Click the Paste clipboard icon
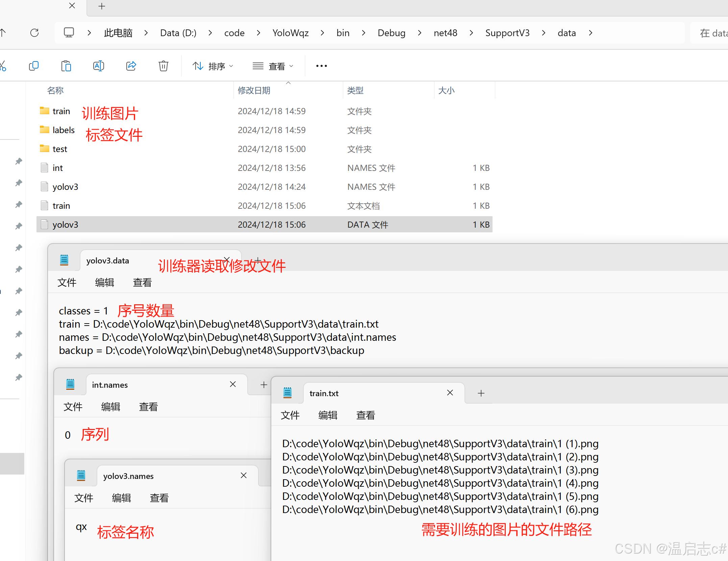This screenshot has height=561, width=728. point(66,66)
